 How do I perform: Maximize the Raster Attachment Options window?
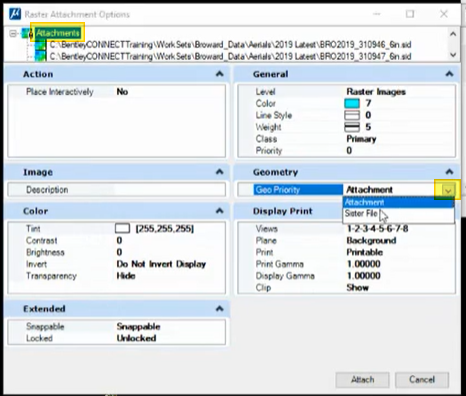point(410,14)
